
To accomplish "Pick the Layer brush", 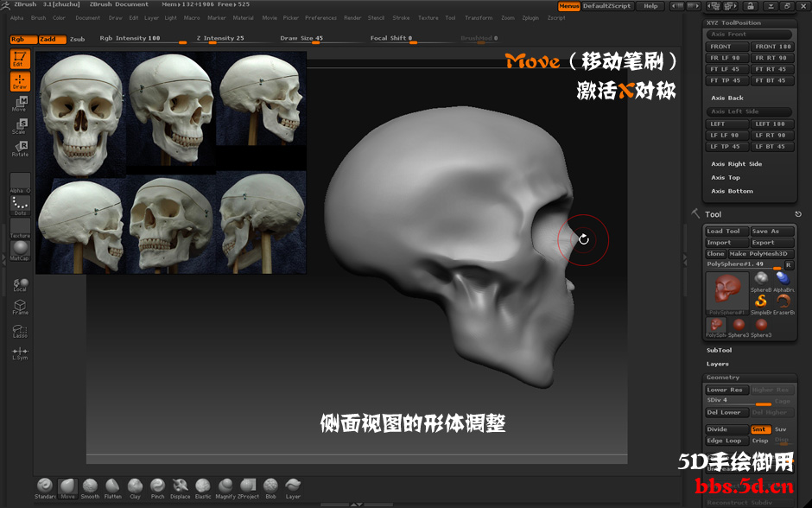I will tap(293, 488).
